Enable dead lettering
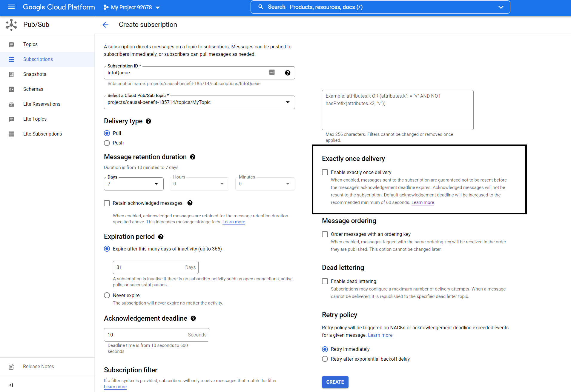 click(325, 281)
